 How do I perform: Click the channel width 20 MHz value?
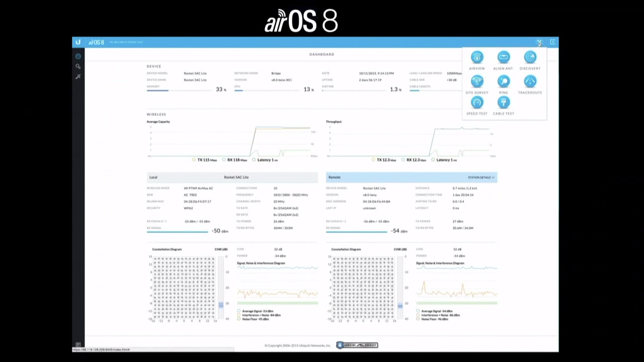coord(279,202)
